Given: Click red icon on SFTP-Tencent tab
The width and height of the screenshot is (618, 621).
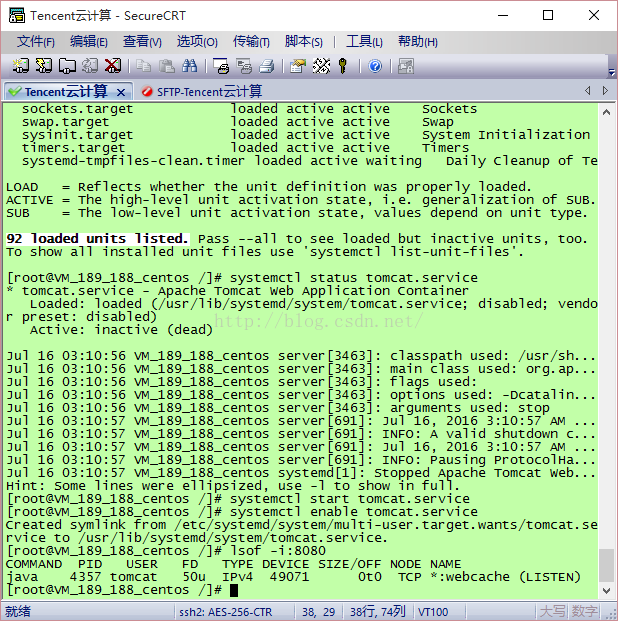Looking at the screenshot, I should [x=147, y=91].
